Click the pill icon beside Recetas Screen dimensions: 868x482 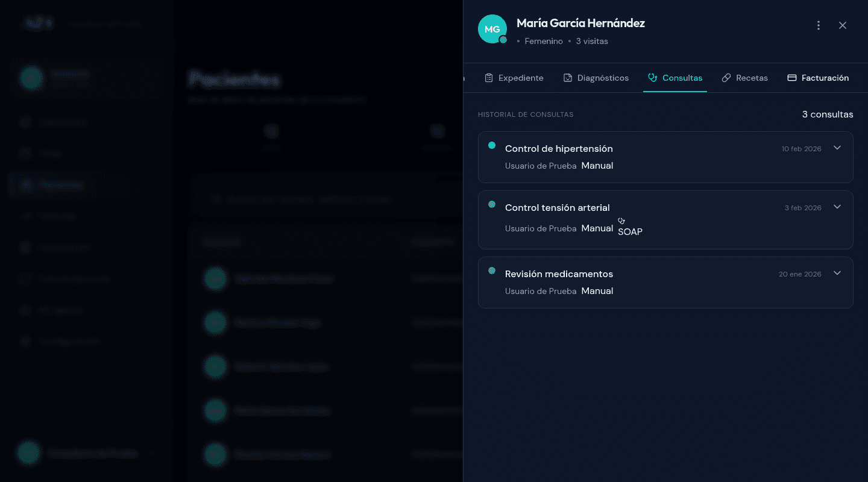point(726,78)
